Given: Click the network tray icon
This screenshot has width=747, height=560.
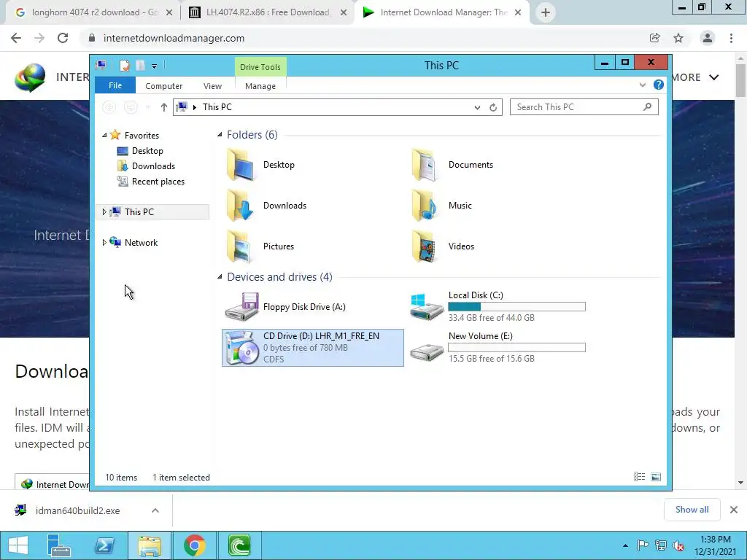Looking at the screenshot, I should click(661, 545).
